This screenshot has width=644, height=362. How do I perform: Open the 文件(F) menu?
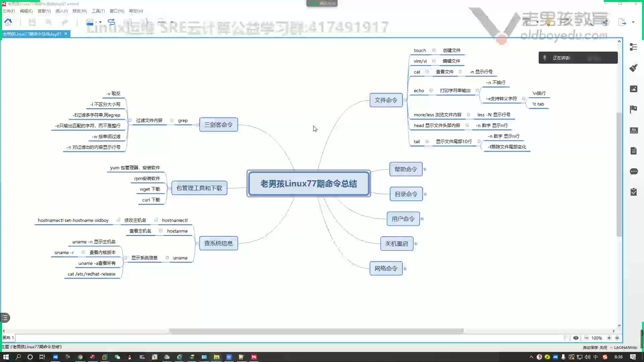coord(9,11)
